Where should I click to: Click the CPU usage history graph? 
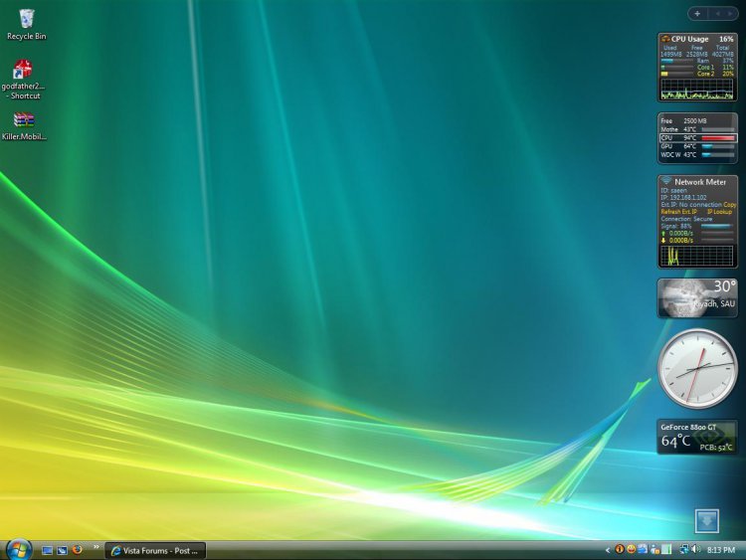697,90
